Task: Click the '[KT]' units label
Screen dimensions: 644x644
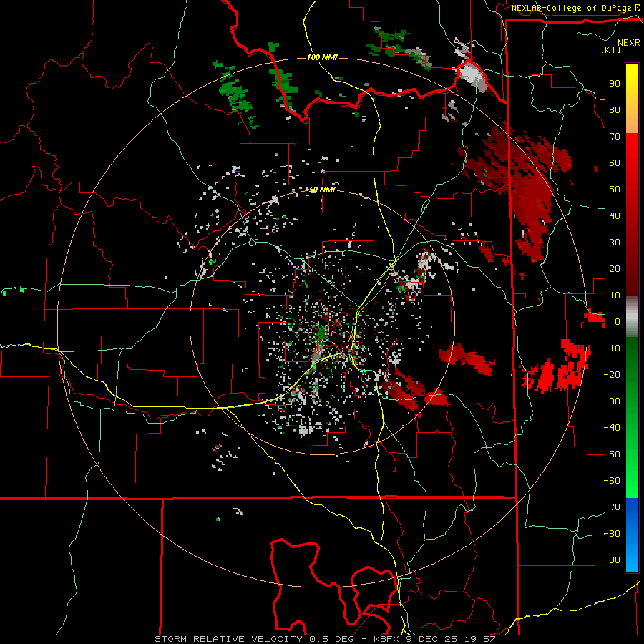Action: tap(610, 49)
